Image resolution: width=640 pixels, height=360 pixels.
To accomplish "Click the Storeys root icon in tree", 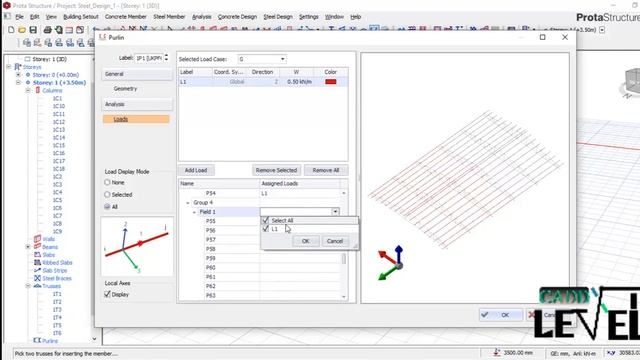I will [18, 67].
